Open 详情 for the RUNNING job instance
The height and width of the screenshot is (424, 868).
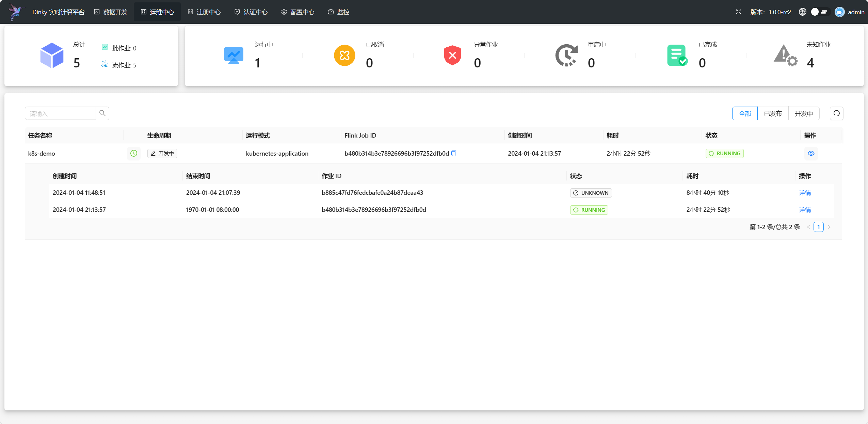coord(805,210)
